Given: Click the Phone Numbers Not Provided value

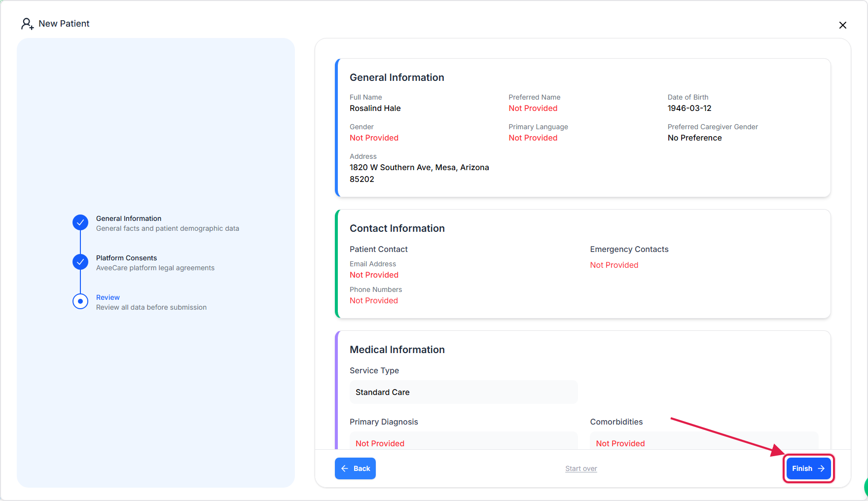Looking at the screenshot, I should pos(373,301).
